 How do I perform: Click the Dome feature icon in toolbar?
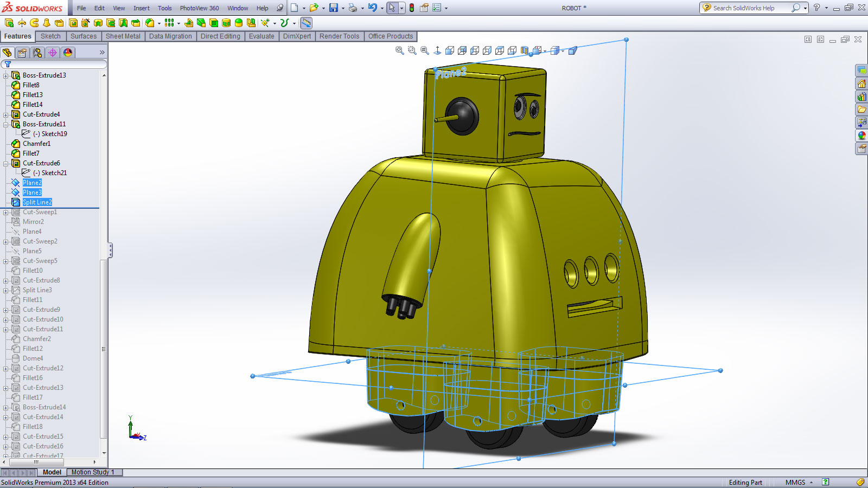coord(239,23)
